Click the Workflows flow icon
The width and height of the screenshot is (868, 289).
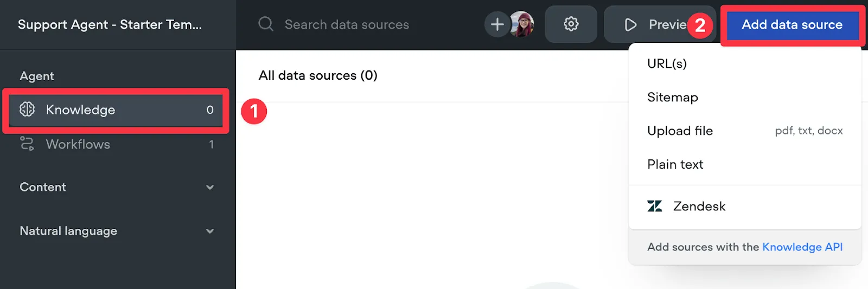27,144
